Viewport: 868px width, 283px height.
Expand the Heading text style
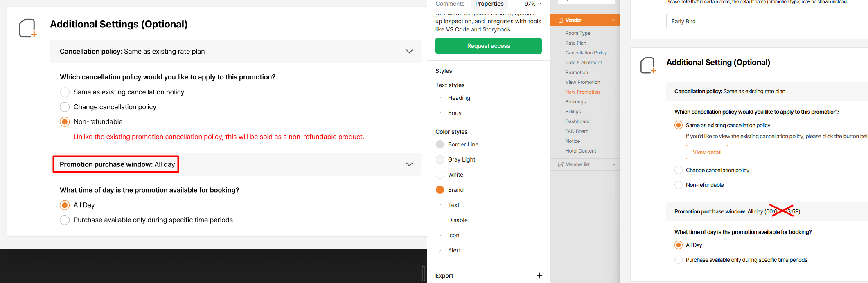click(x=440, y=98)
